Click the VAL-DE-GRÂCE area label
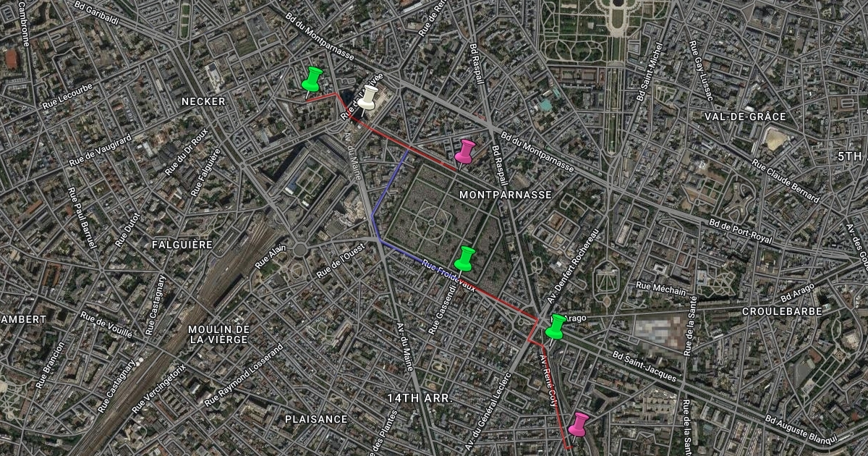 coord(744,117)
